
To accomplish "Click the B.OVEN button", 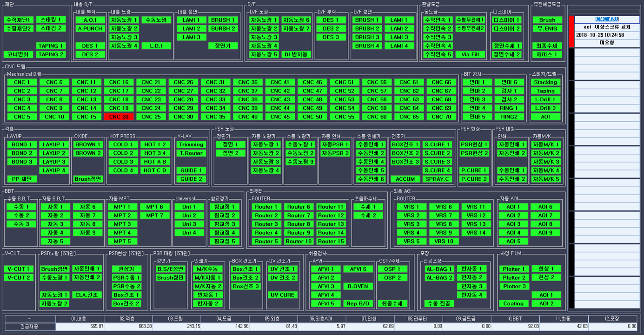I will point(358,286).
